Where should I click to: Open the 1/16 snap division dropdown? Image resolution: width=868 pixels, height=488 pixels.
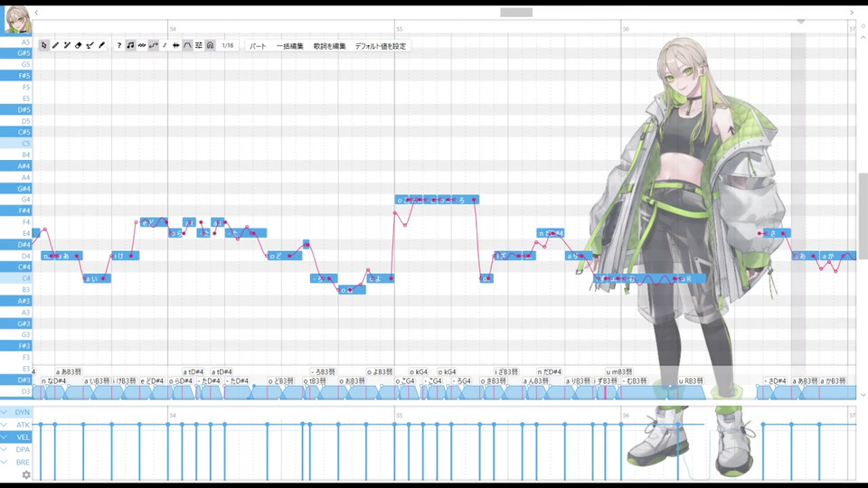click(228, 45)
